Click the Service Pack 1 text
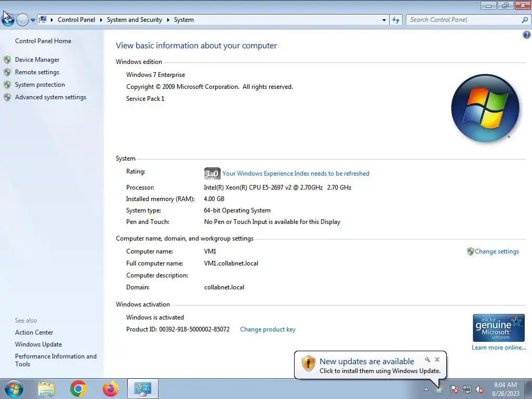Viewport: 532px width, 399px height. coord(145,99)
